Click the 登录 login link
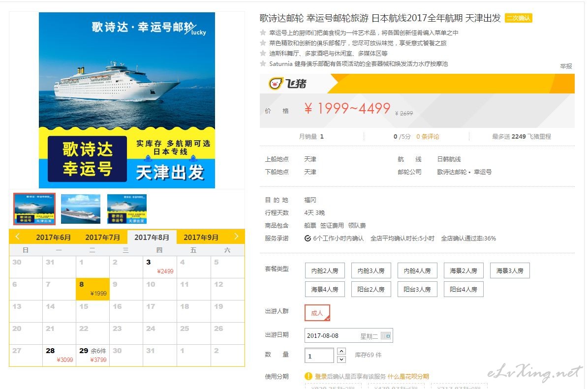Screen dimensions: 588x389 (321, 376)
